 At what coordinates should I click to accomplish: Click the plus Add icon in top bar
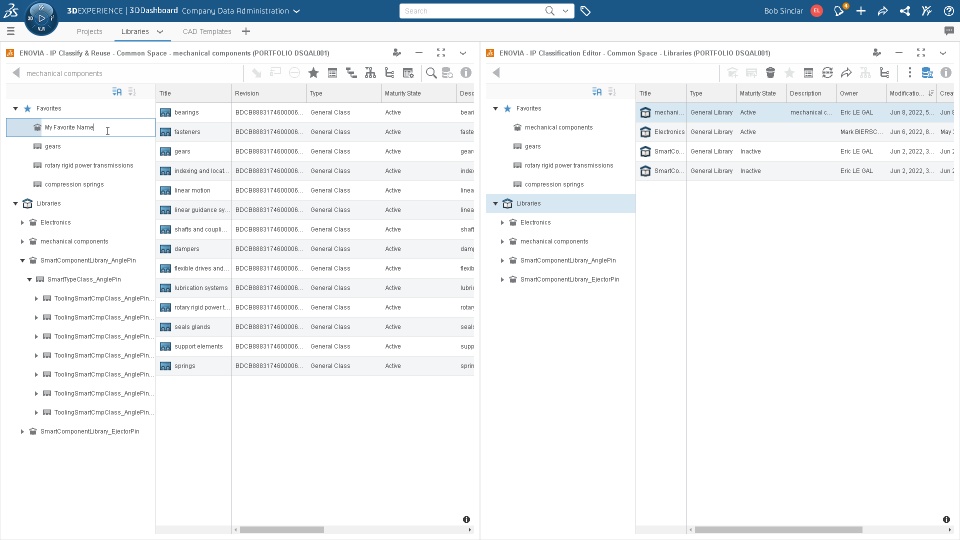tap(861, 10)
